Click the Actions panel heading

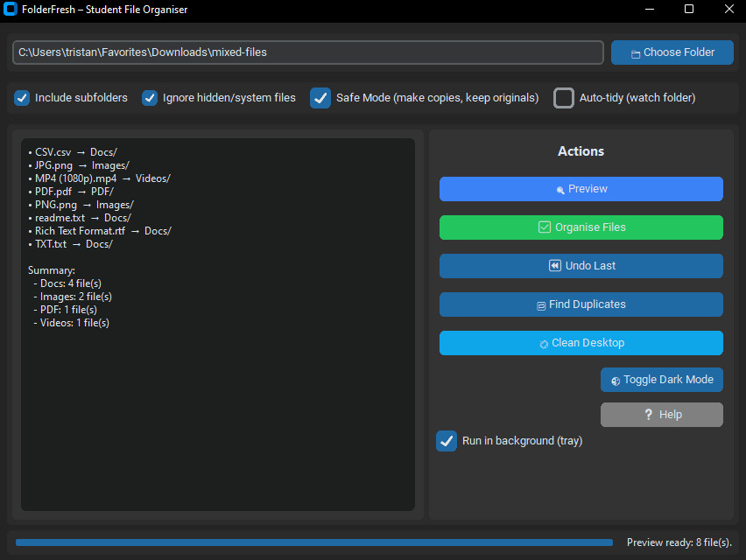tap(581, 151)
